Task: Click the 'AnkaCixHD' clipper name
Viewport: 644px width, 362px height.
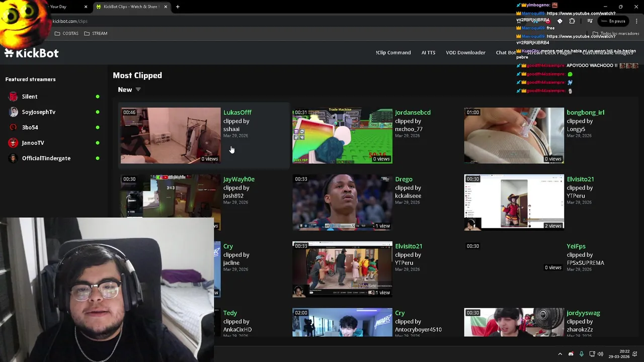Action: pos(237,330)
